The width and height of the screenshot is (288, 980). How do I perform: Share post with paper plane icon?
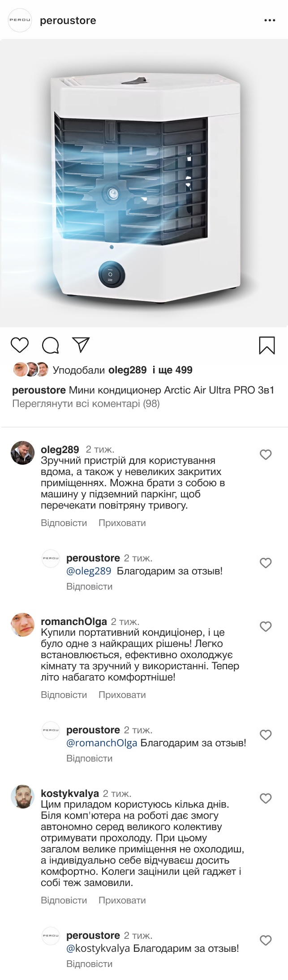[81, 344]
